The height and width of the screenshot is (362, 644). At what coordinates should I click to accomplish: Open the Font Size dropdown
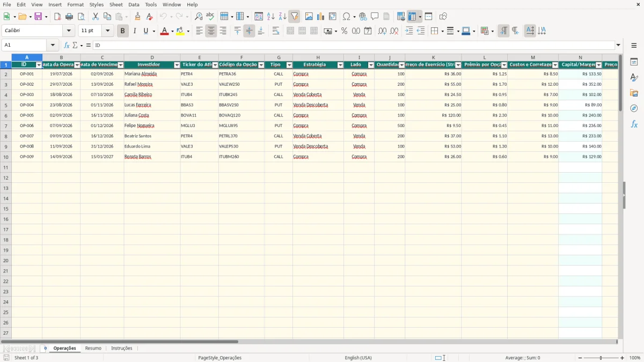(107, 31)
